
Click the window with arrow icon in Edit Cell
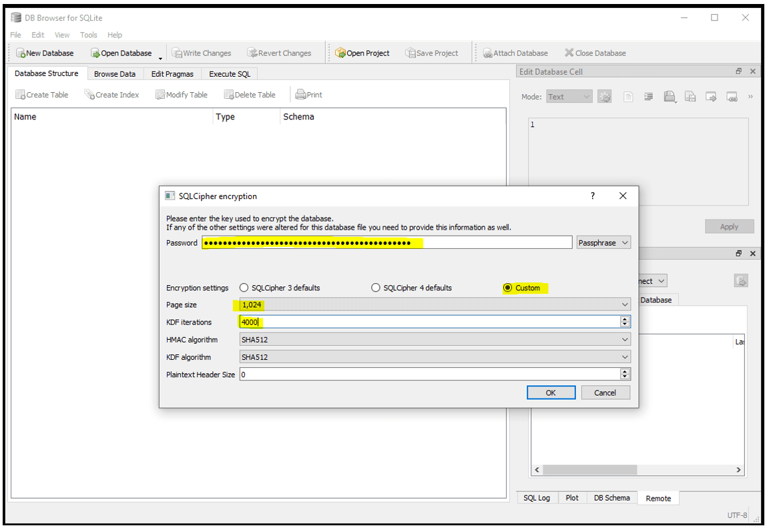coord(711,97)
